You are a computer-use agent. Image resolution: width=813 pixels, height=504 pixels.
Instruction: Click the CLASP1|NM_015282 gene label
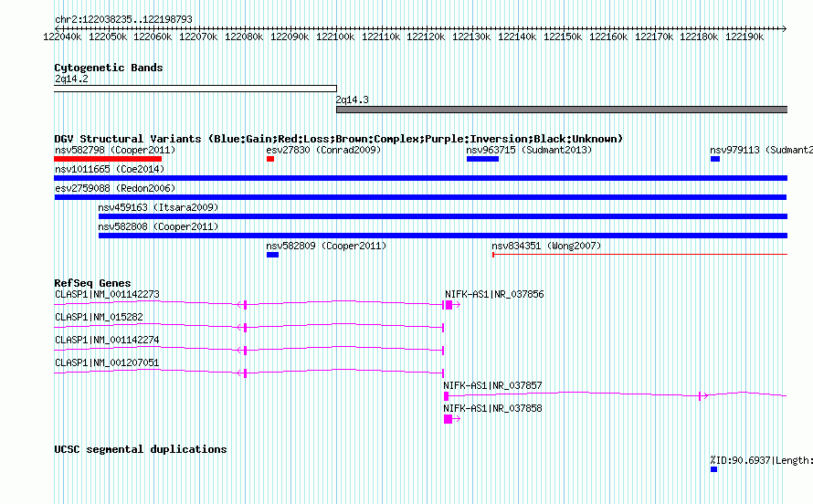pos(99,317)
